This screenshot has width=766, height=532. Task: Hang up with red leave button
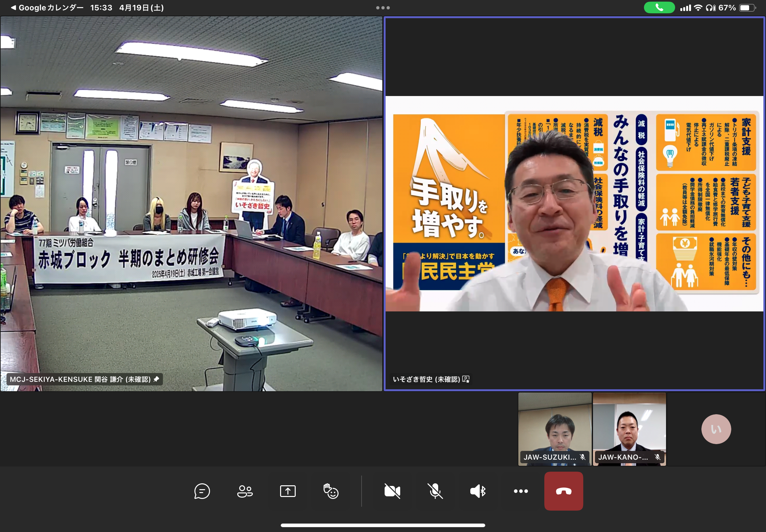(563, 491)
